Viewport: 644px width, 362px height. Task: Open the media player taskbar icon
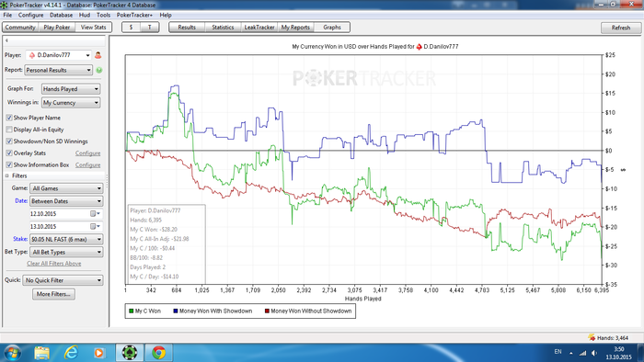pyautogui.click(x=98, y=353)
